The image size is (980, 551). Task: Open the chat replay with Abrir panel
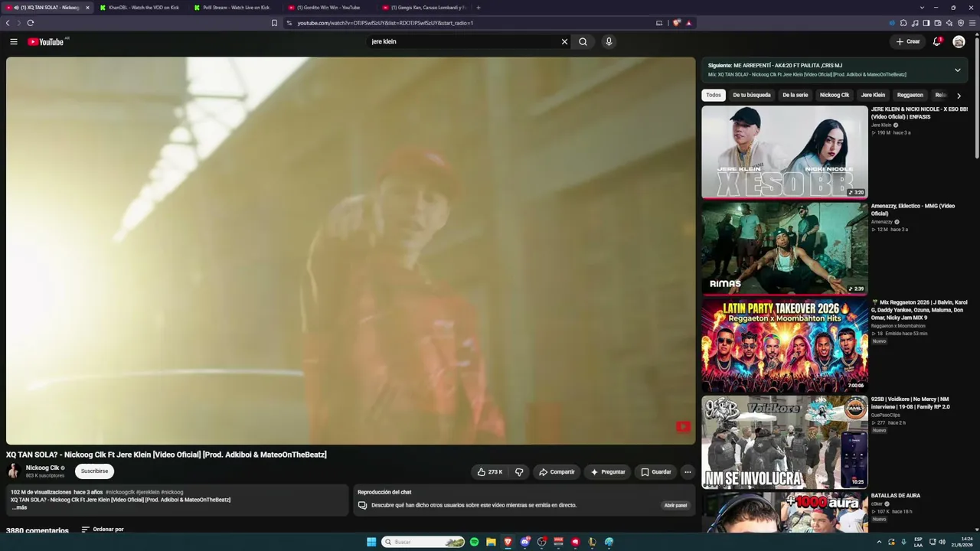click(675, 505)
